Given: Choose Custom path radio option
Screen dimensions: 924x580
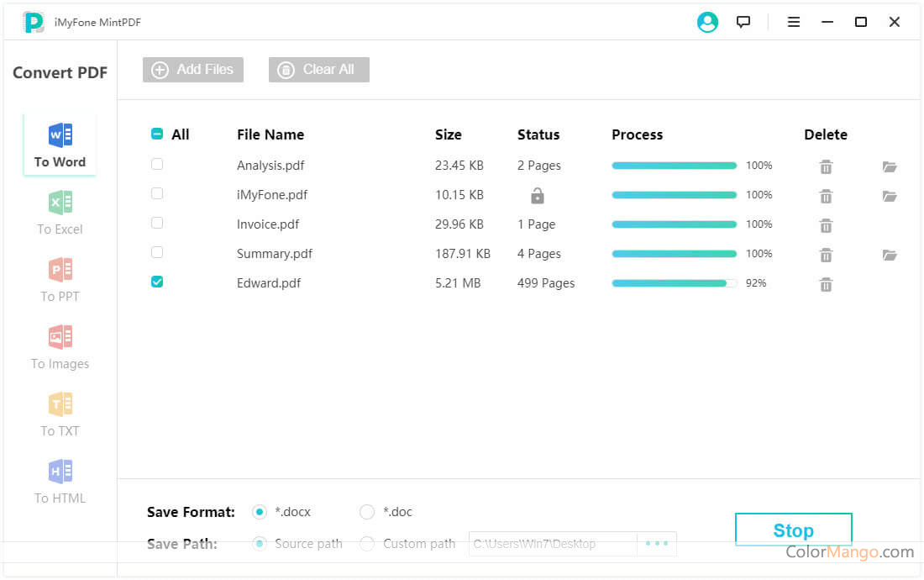Looking at the screenshot, I should coord(367,544).
